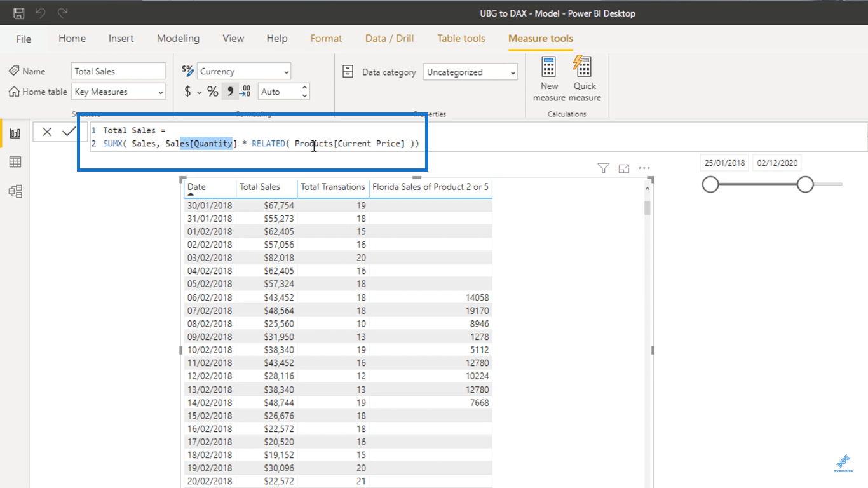Click the table vertical scrollbar thumb
This screenshot has height=488, width=868.
[648, 207]
